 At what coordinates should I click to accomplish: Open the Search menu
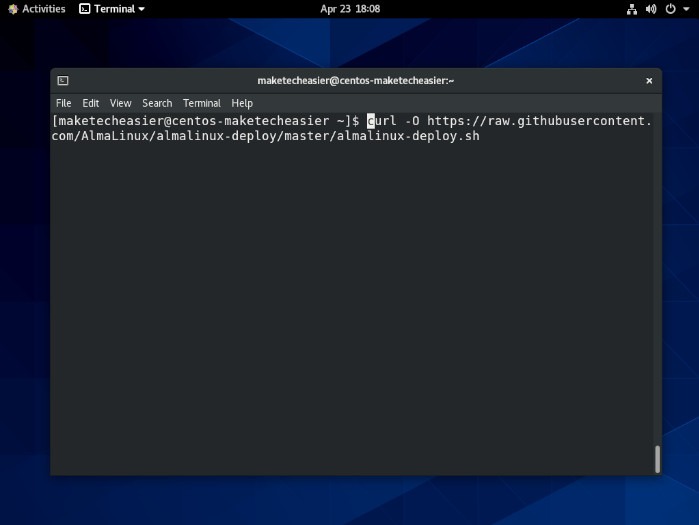157,103
